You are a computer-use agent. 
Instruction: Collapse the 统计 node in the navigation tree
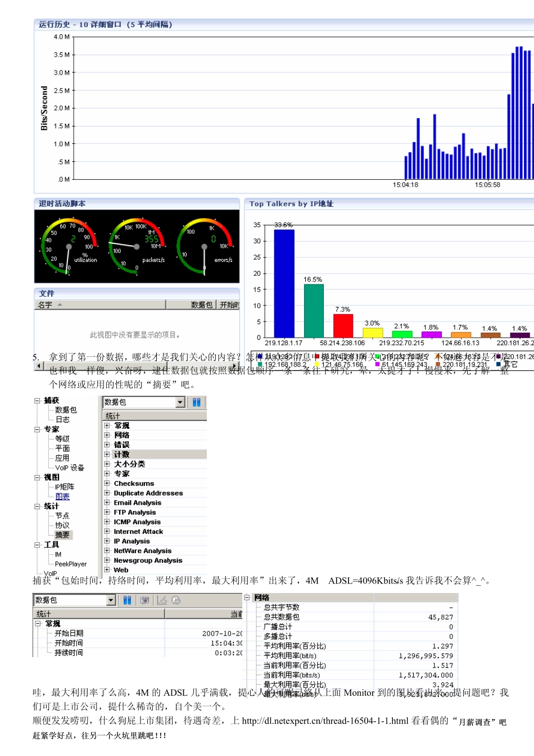pyautogui.click(x=37, y=506)
